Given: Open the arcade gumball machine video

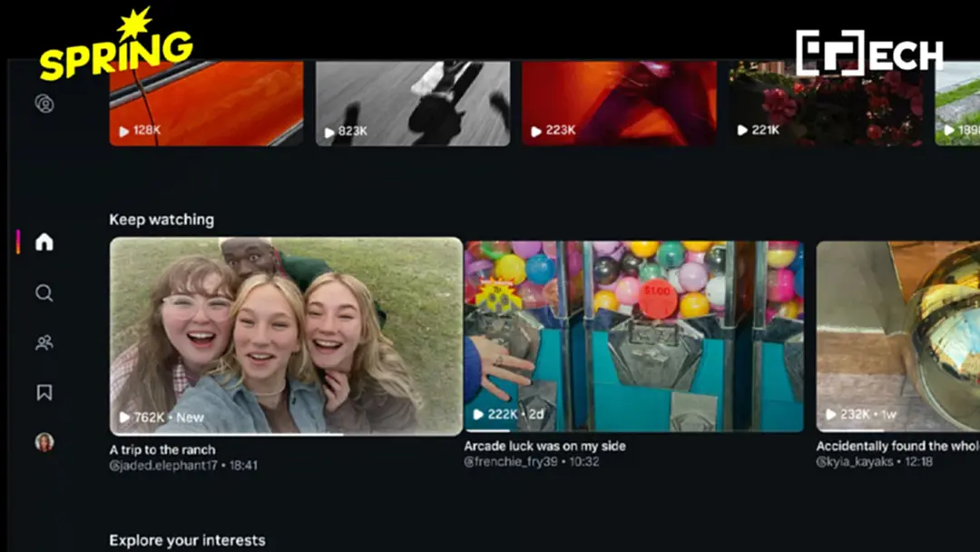Looking at the screenshot, I should [x=633, y=336].
